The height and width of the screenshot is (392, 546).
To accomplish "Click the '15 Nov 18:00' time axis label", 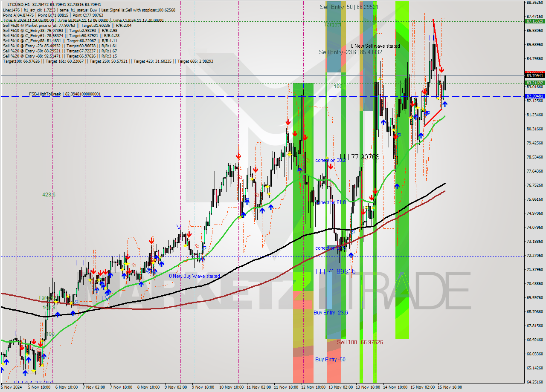I will pos(449,387).
